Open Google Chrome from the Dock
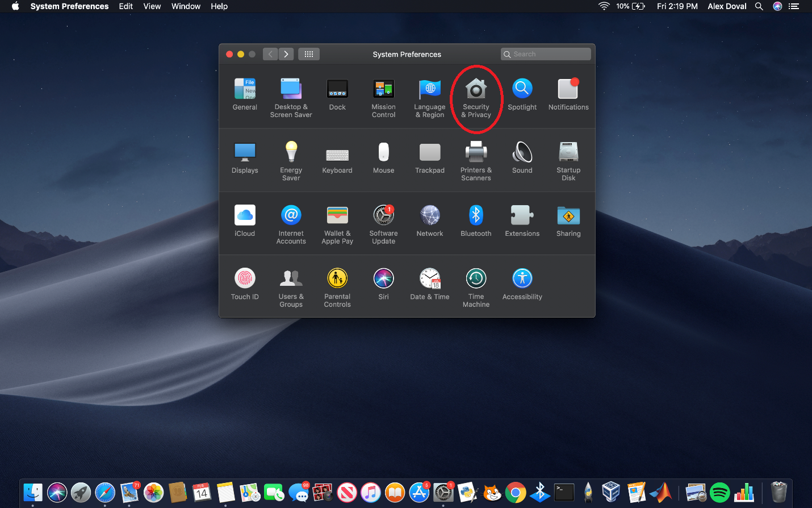The width and height of the screenshot is (812, 508). click(x=516, y=492)
